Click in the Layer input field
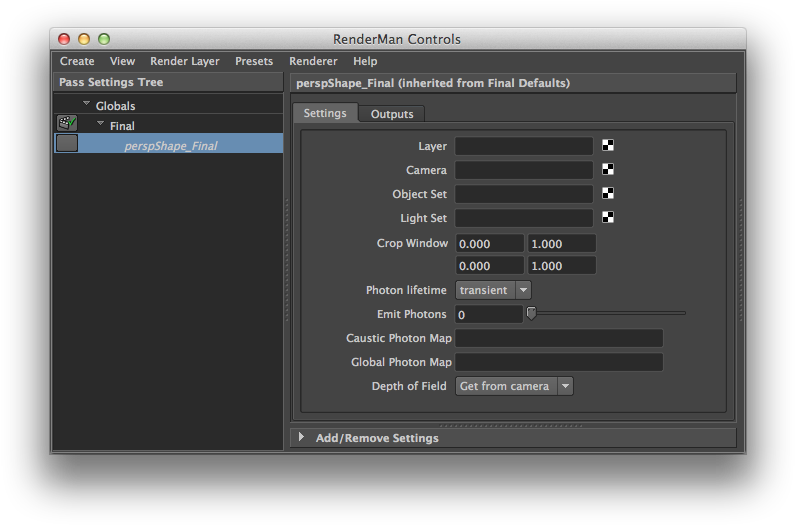The width and height of the screenshot is (795, 525). (524, 146)
